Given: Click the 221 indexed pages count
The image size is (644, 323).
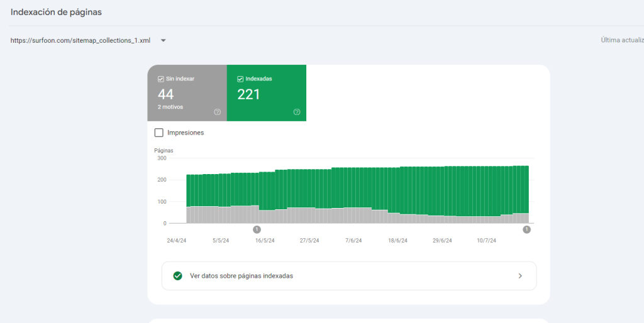Looking at the screenshot, I should (x=248, y=95).
